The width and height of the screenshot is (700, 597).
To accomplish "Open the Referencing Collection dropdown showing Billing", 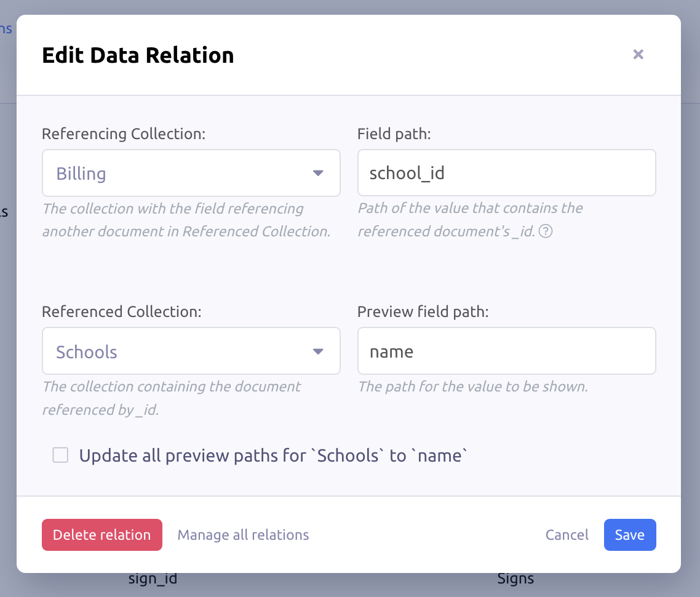I will tap(191, 173).
